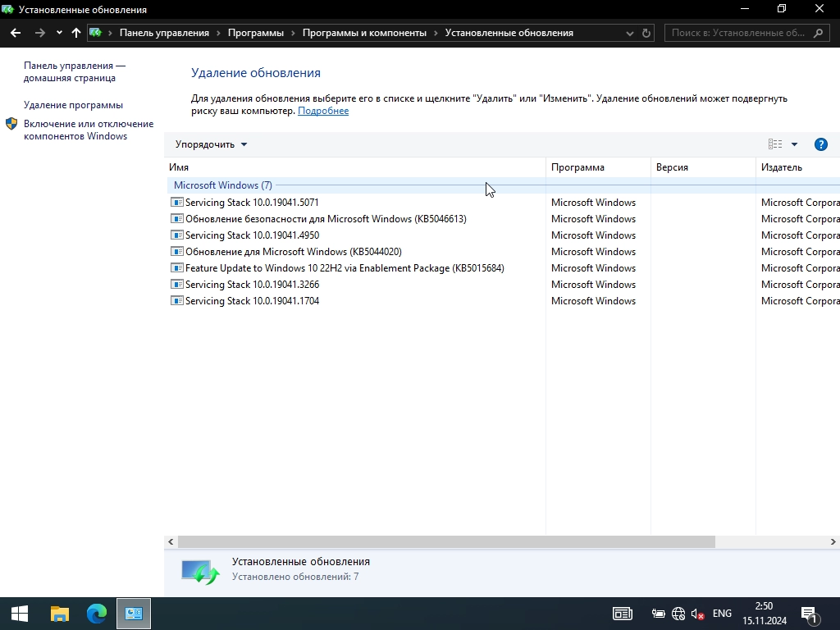The width and height of the screenshot is (840, 630).
Task: Click the Control Panel taskbar button
Action: click(x=134, y=614)
